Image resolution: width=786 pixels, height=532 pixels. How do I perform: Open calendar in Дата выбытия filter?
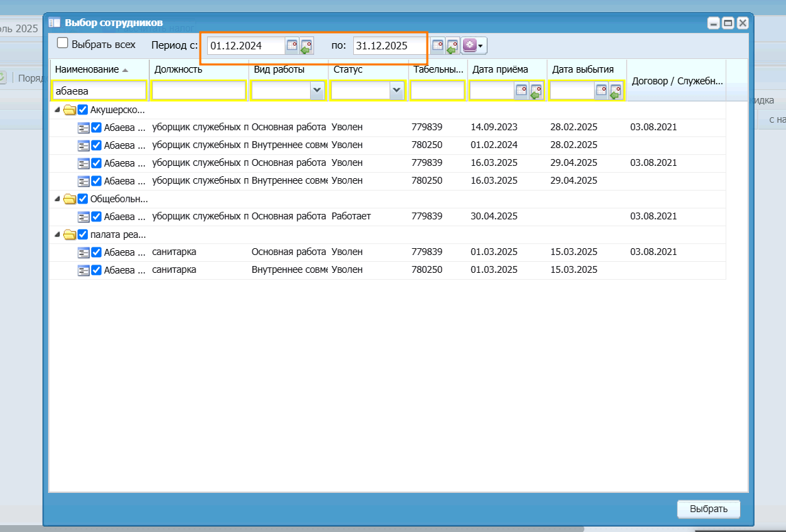pos(601,90)
